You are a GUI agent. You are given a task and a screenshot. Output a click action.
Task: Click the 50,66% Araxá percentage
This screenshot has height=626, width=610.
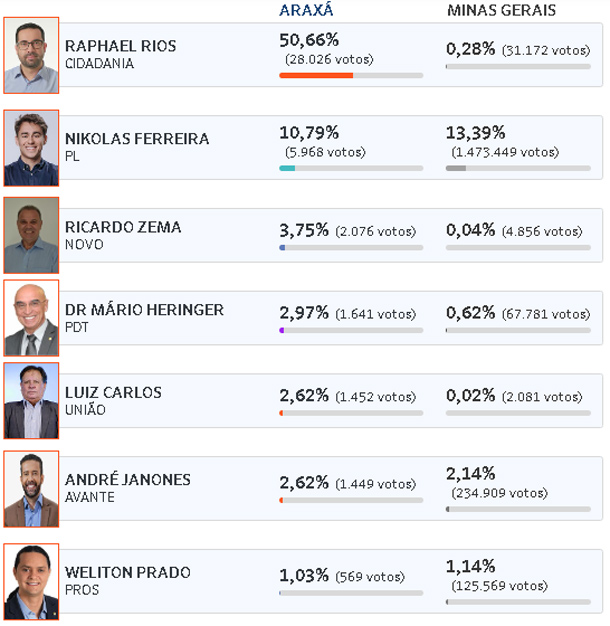[309, 40]
